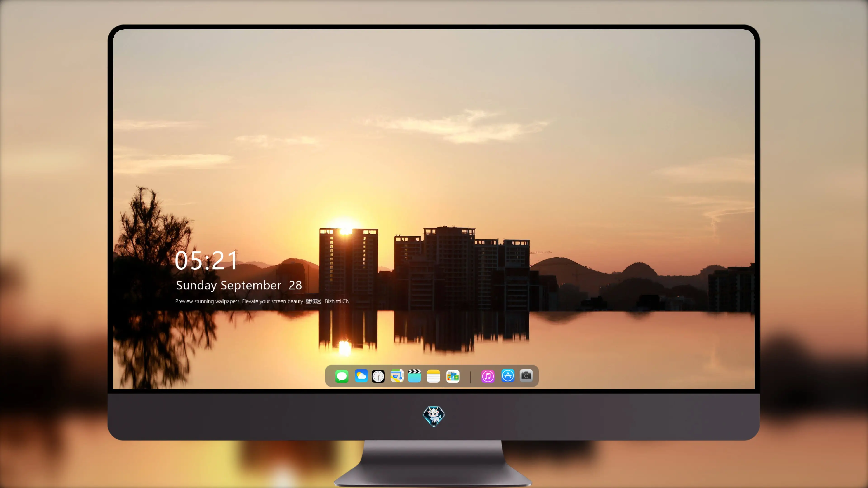Viewport: 868px width, 488px height.
Task: Open the App Store icon
Action: 508,376
